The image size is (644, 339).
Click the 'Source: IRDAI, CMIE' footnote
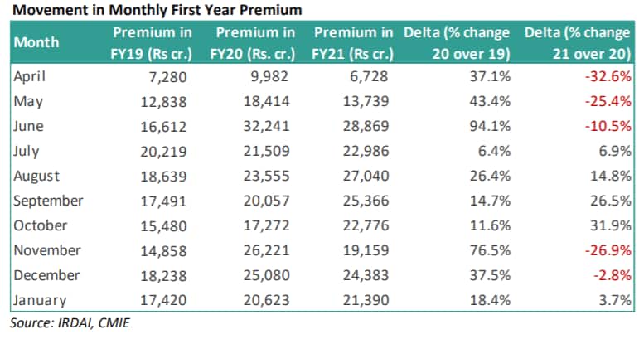pyautogui.click(x=71, y=323)
